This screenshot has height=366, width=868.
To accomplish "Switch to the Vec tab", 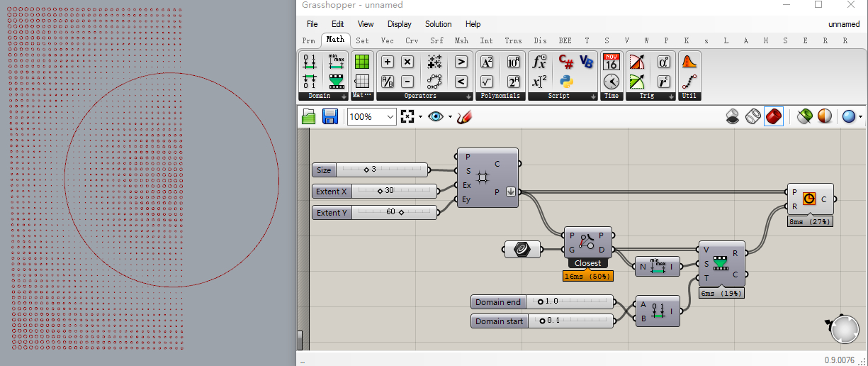I will [x=387, y=40].
